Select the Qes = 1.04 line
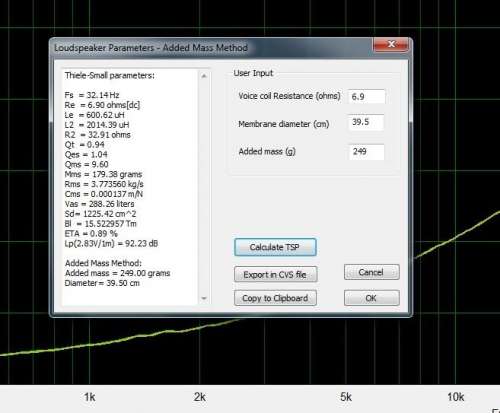Screen dimensions: 500x413 click(x=86, y=154)
